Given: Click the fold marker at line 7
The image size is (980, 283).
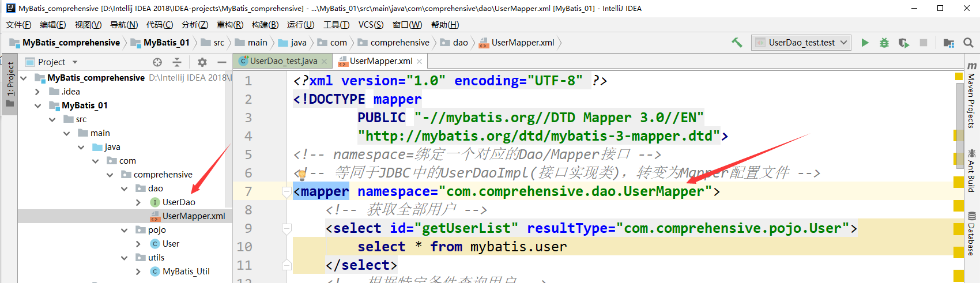Looking at the screenshot, I should [x=287, y=192].
